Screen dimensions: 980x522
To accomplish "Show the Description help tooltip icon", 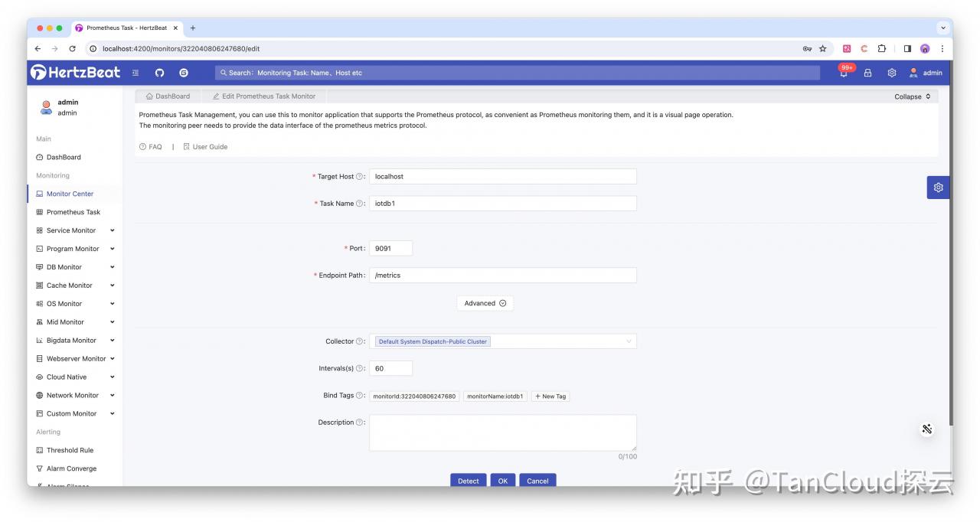I will [360, 422].
